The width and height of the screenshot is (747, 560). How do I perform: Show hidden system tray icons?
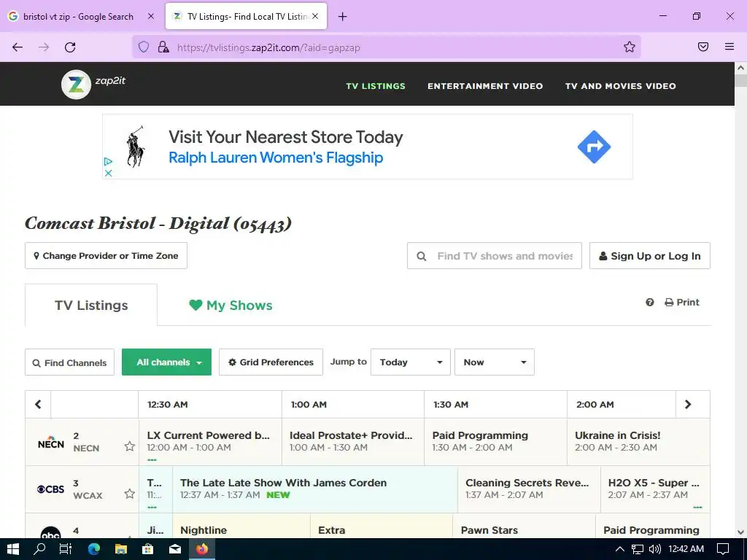[620, 549]
